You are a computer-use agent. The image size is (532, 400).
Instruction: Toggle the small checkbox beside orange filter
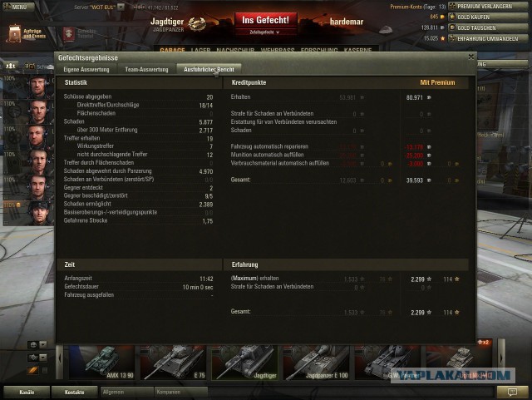[45, 370]
